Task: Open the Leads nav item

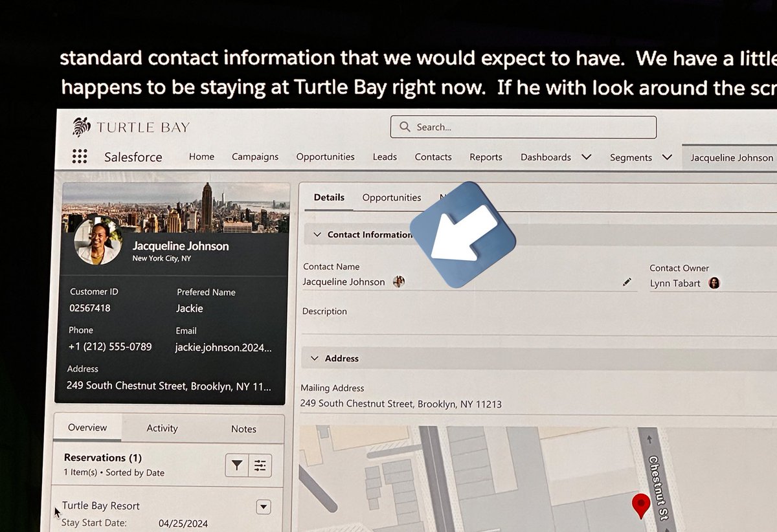Action: (x=385, y=157)
